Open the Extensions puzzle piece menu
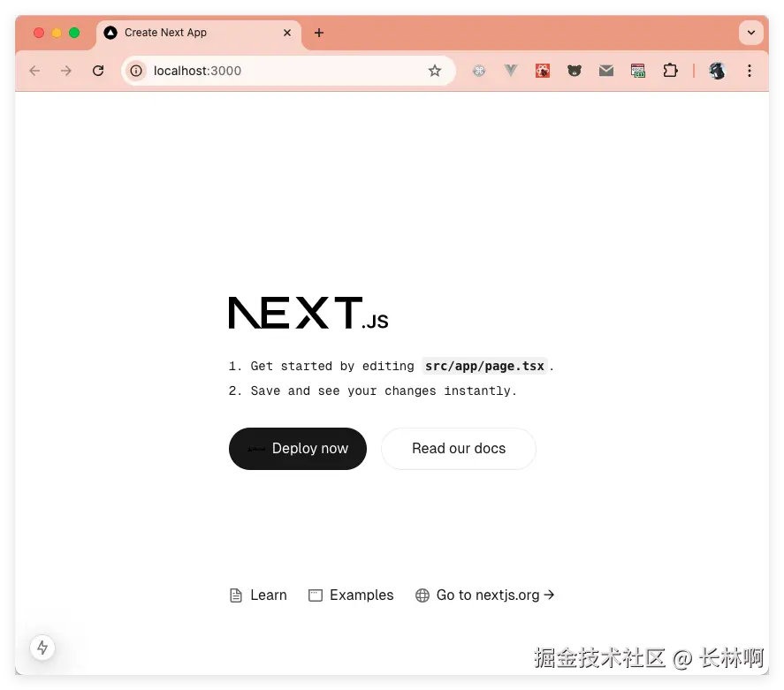The width and height of the screenshot is (784, 690). tap(670, 71)
